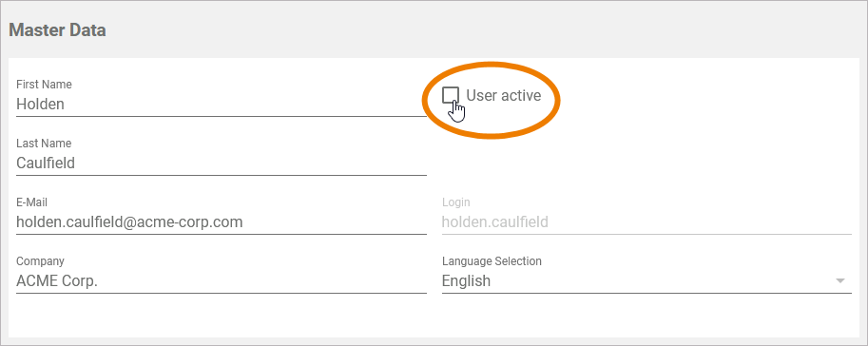The image size is (868, 346).
Task: Place cursor in 'Caulfield' text
Action: pos(46,163)
